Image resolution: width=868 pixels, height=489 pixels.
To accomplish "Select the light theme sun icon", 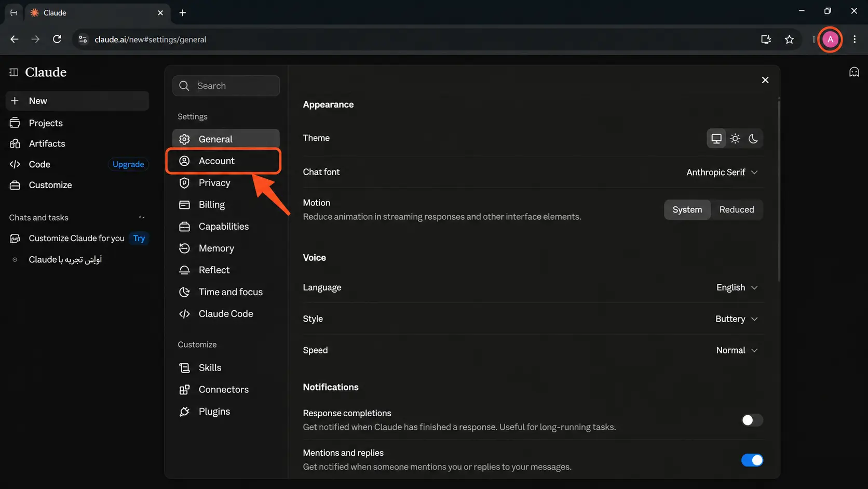I will pos(735,139).
